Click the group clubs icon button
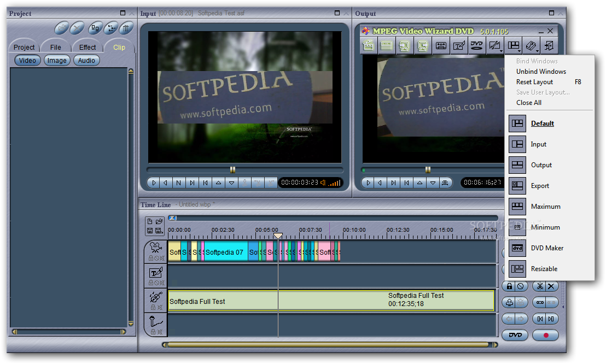606x364 pixels. [x=509, y=303]
